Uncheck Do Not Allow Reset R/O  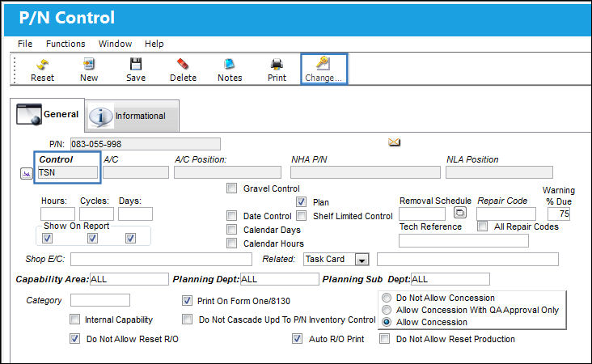(x=74, y=338)
